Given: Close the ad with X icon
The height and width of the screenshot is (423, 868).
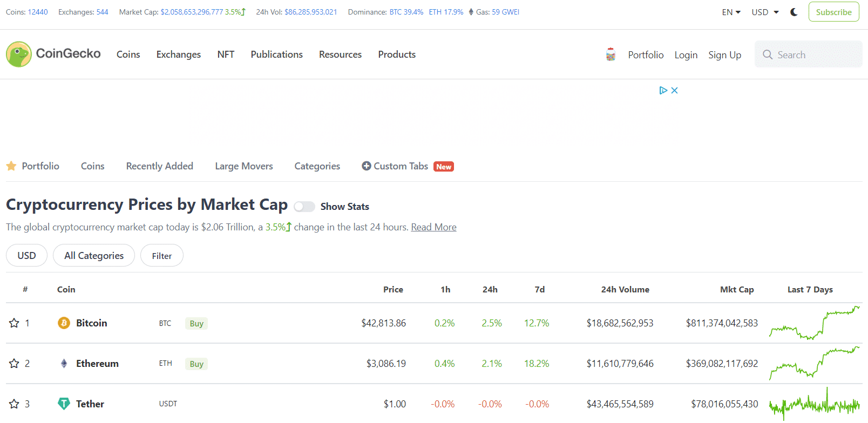Looking at the screenshot, I should [674, 90].
